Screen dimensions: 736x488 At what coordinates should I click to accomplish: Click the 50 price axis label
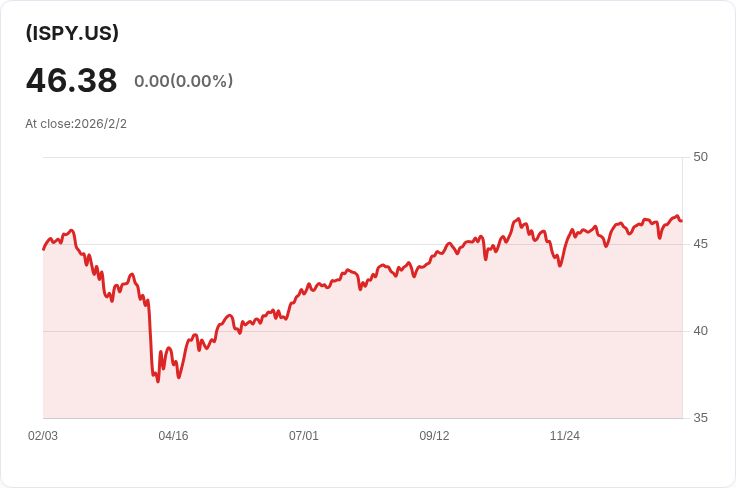pyautogui.click(x=700, y=157)
